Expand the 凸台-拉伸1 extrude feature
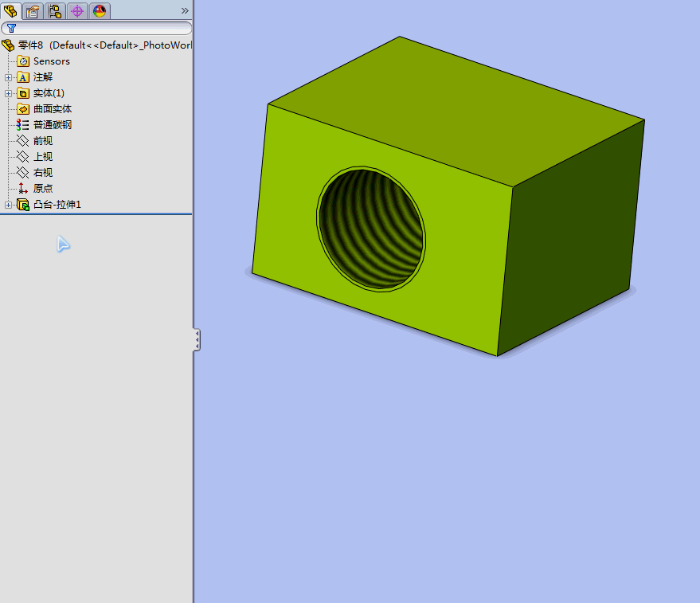Screen dimensions: 700x603 [x=8, y=205]
